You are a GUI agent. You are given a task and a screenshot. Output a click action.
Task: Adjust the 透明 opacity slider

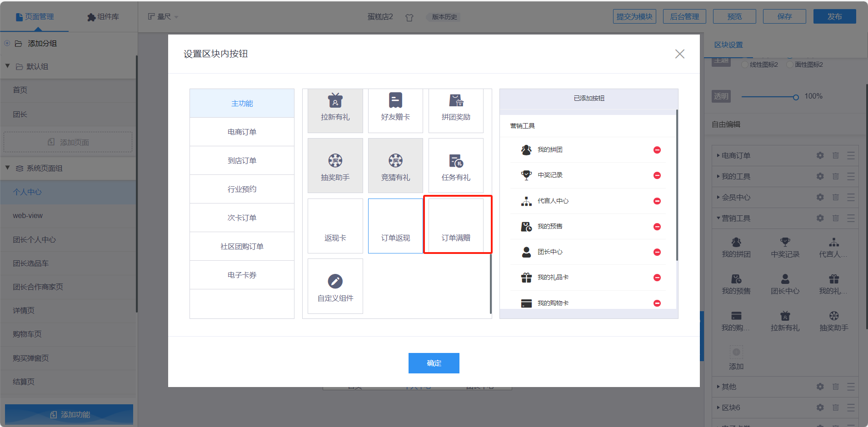(796, 97)
